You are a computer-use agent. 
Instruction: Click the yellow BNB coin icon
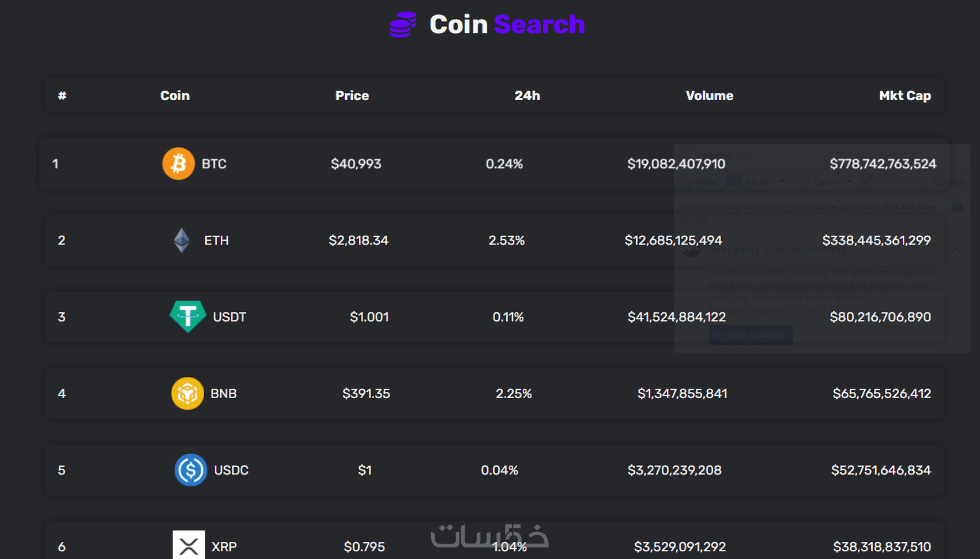tap(187, 394)
